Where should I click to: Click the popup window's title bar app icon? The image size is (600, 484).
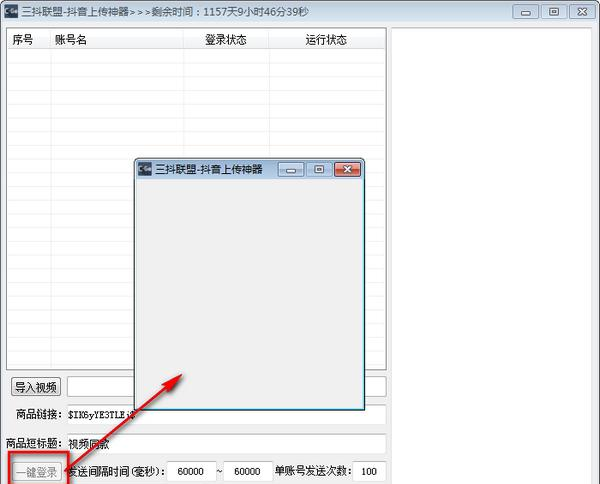tap(145, 169)
